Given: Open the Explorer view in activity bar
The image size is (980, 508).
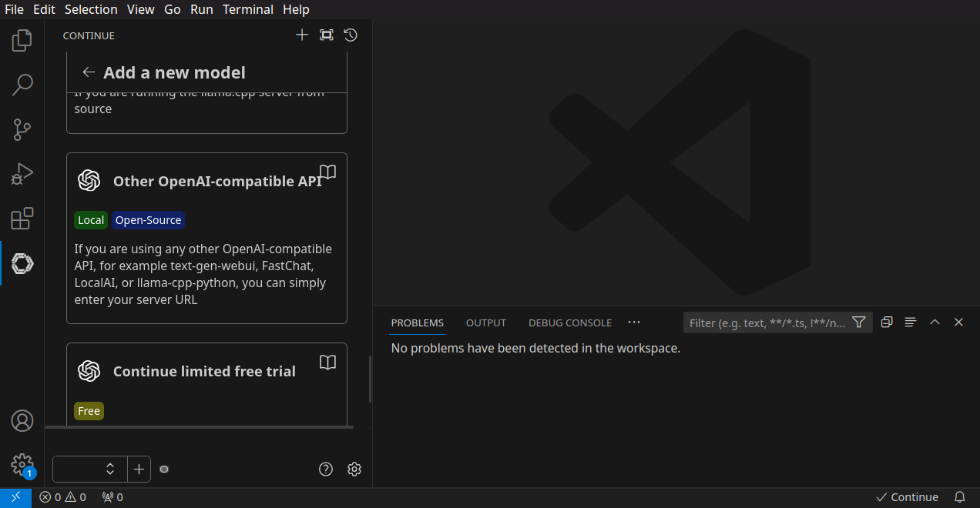Looking at the screenshot, I should click(22, 40).
